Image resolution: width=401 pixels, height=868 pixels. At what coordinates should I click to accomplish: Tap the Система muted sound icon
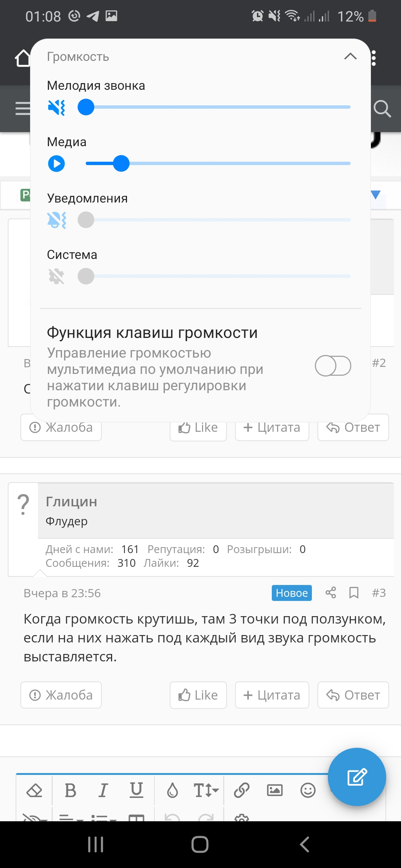coord(56,276)
